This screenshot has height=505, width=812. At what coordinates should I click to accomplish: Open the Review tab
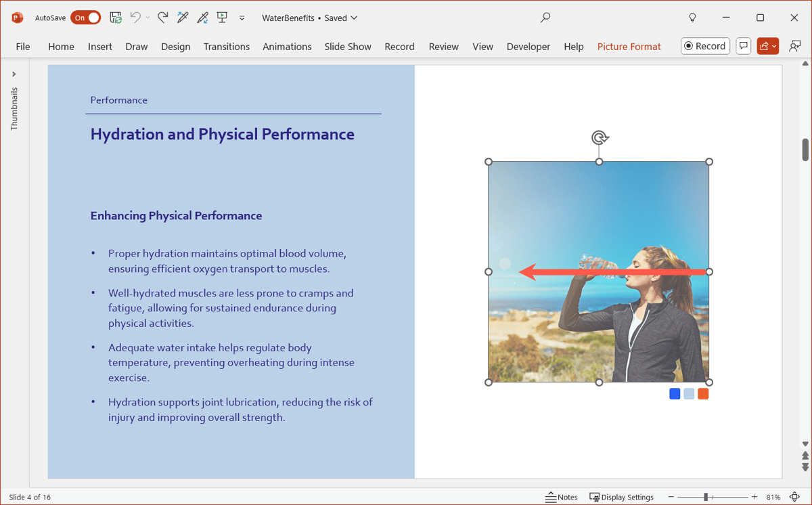(x=444, y=47)
